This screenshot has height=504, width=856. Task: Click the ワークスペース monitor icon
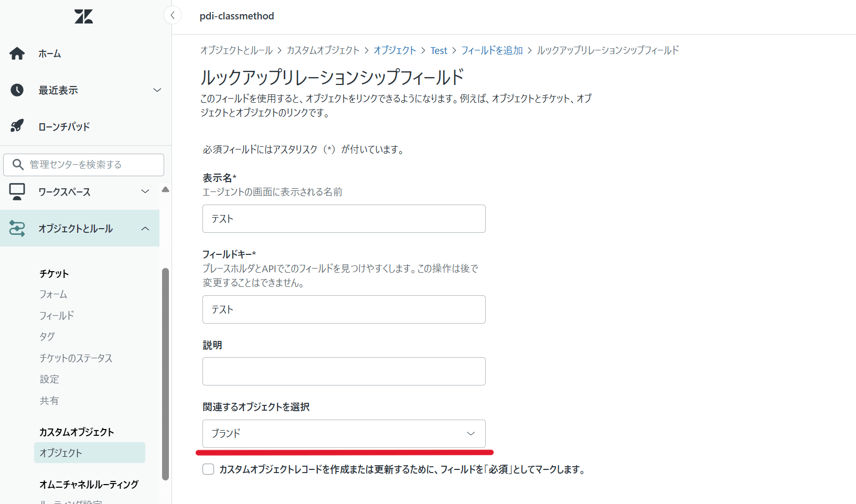tap(17, 191)
